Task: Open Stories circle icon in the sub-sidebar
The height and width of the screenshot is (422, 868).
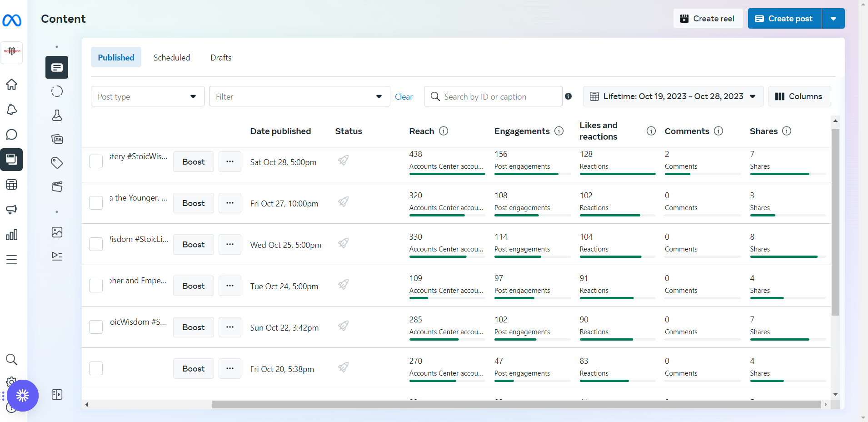Action: 57,91
